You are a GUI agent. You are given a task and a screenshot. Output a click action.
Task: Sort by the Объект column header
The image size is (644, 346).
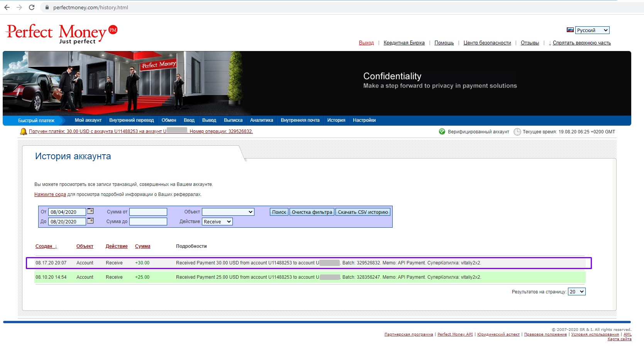coord(85,246)
